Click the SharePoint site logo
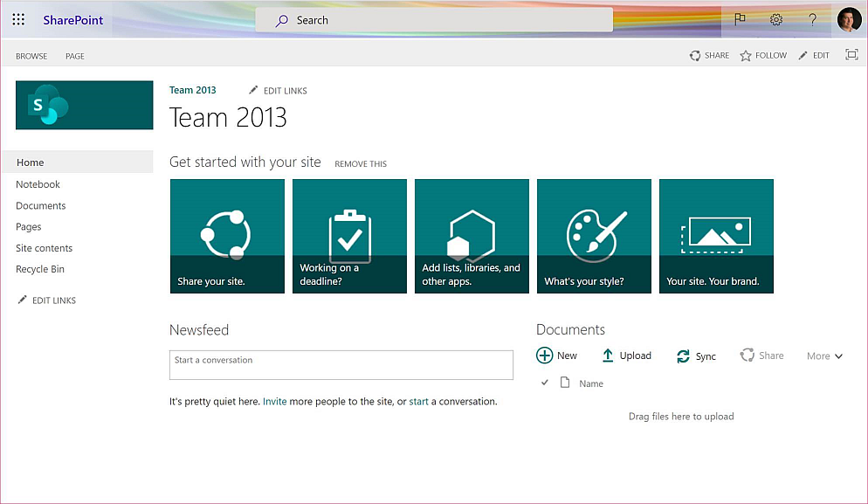 point(84,105)
